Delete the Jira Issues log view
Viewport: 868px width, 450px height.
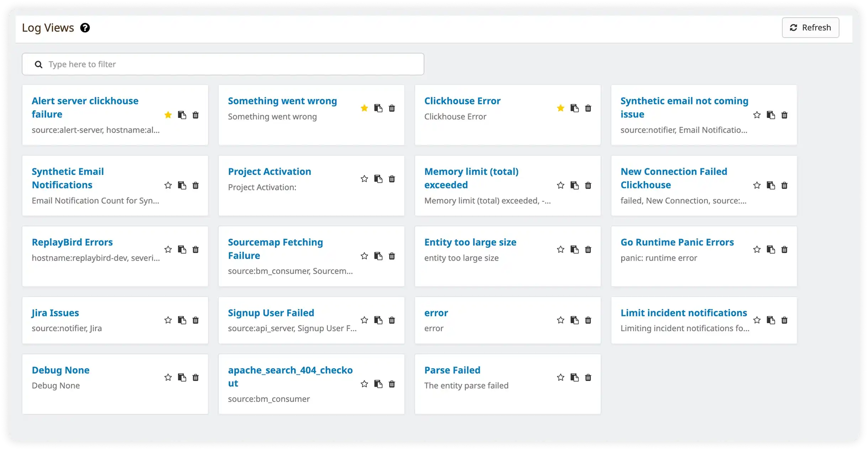click(196, 320)
